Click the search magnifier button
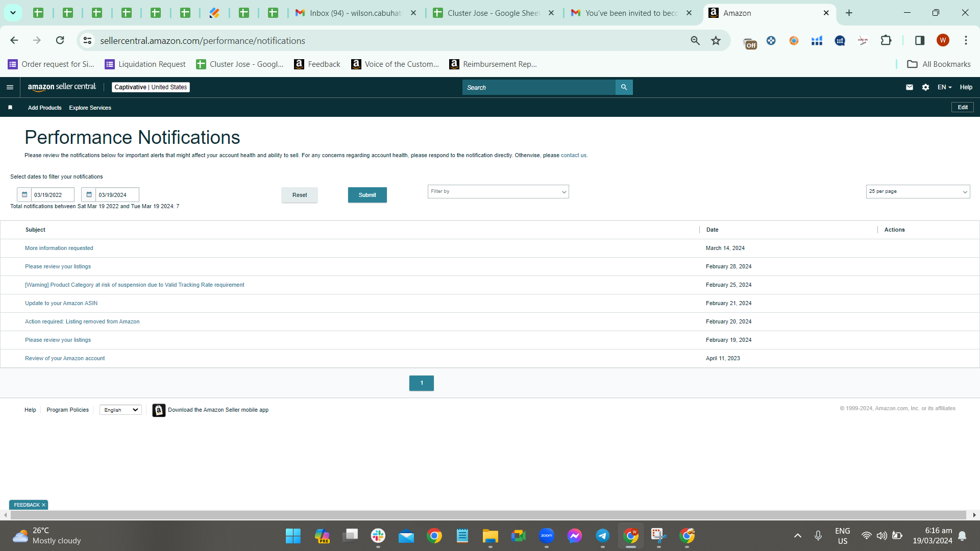The width and height of the screenshot is (980, 551). click(624, 87)
